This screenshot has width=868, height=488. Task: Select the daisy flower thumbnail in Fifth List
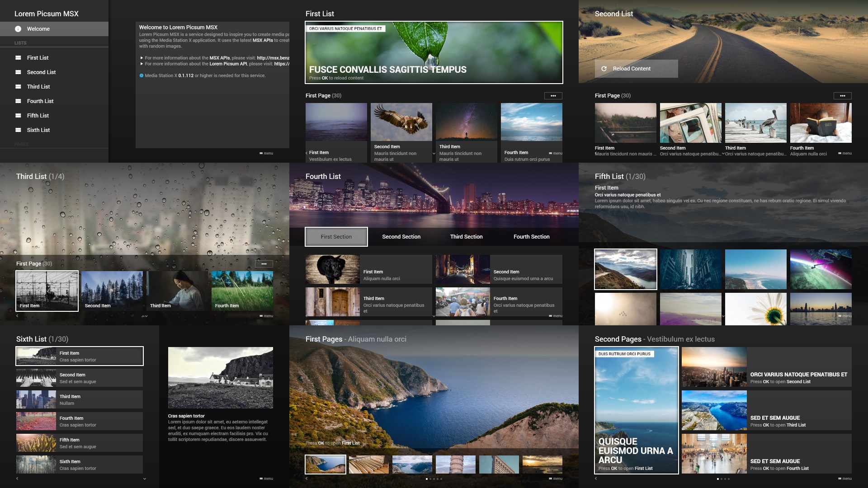755,309
